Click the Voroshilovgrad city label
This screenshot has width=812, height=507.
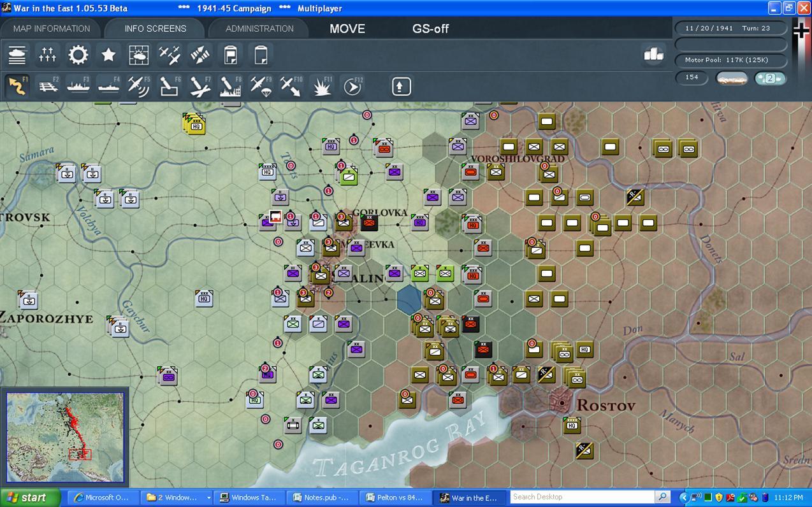click(518, 159)
